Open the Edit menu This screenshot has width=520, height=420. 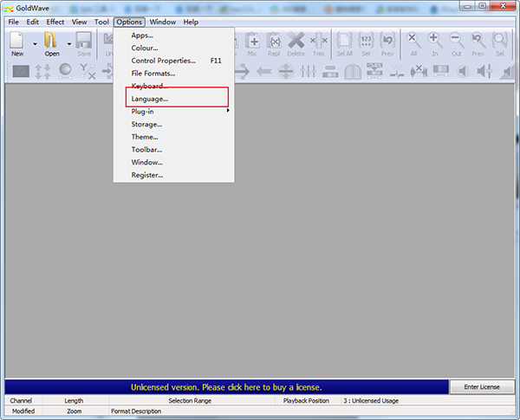(33, 22)
